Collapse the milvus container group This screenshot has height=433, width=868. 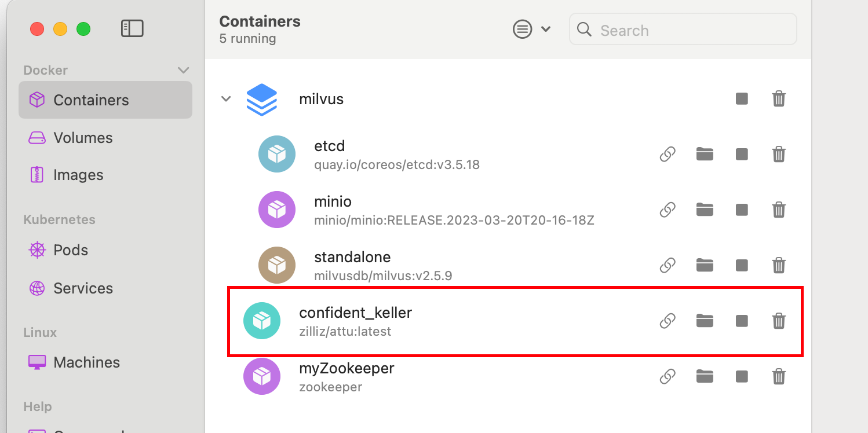226,99
